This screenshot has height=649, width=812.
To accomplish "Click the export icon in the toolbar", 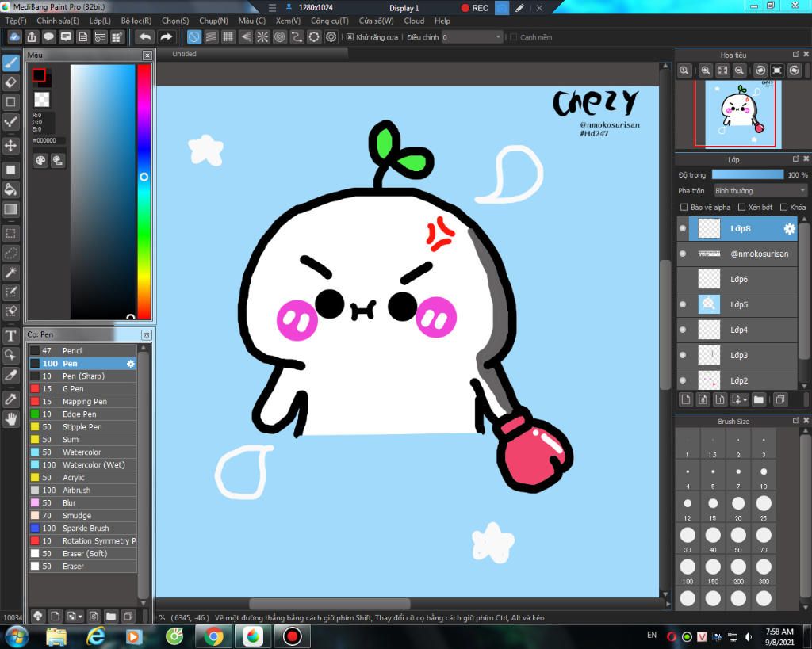I will pyautogui.click(x=32, y=37).
